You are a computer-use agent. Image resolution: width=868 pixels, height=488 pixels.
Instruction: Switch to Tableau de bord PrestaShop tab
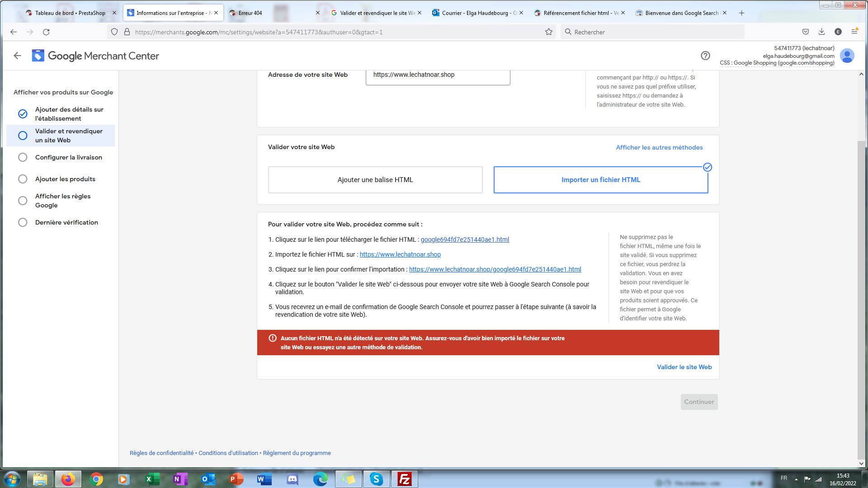70,13
